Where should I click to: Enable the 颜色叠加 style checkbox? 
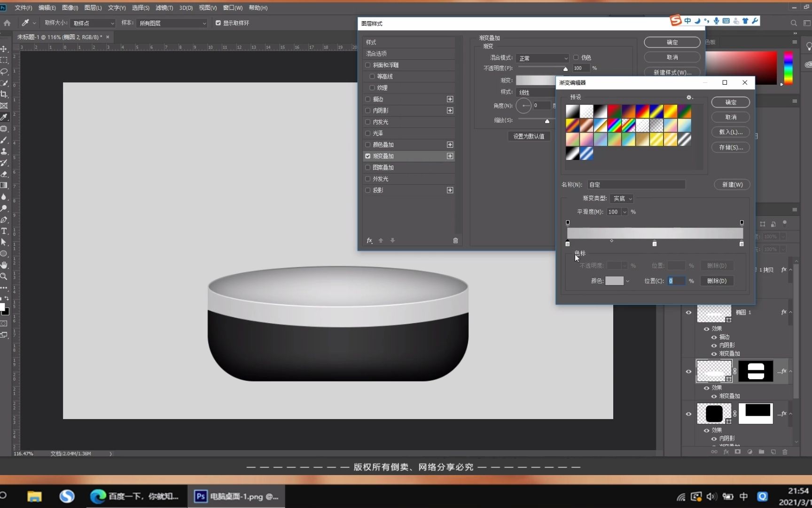[x=368, y=145]
